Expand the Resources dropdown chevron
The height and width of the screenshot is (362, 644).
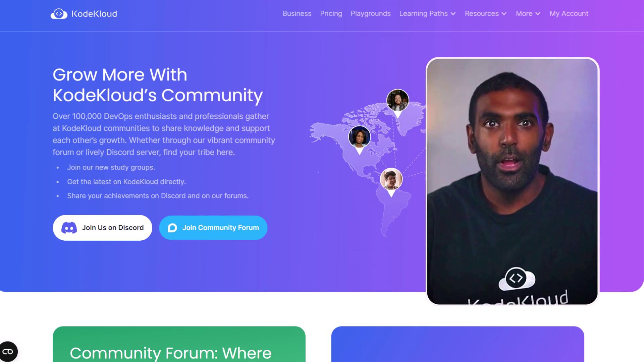504,14
